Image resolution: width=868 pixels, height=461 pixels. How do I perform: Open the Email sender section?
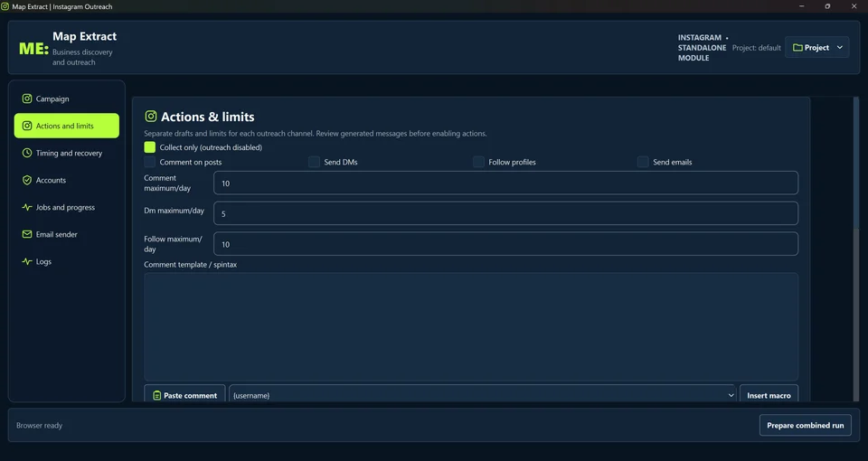66,234
